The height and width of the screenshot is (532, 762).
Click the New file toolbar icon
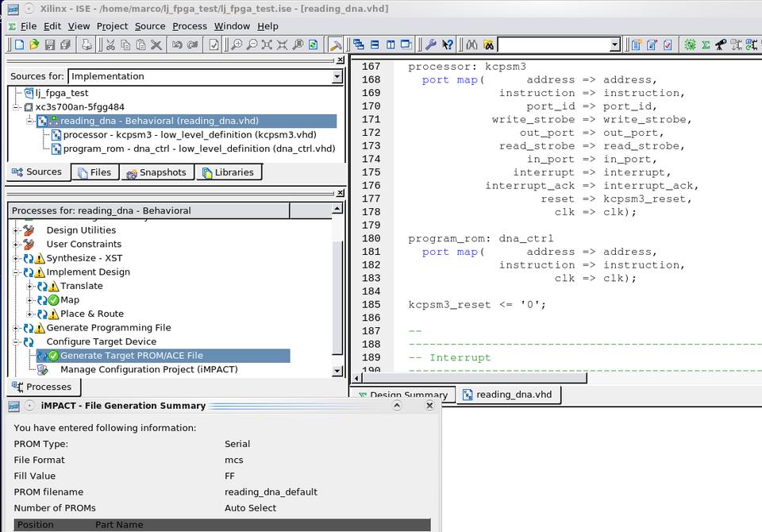(19, 45)
